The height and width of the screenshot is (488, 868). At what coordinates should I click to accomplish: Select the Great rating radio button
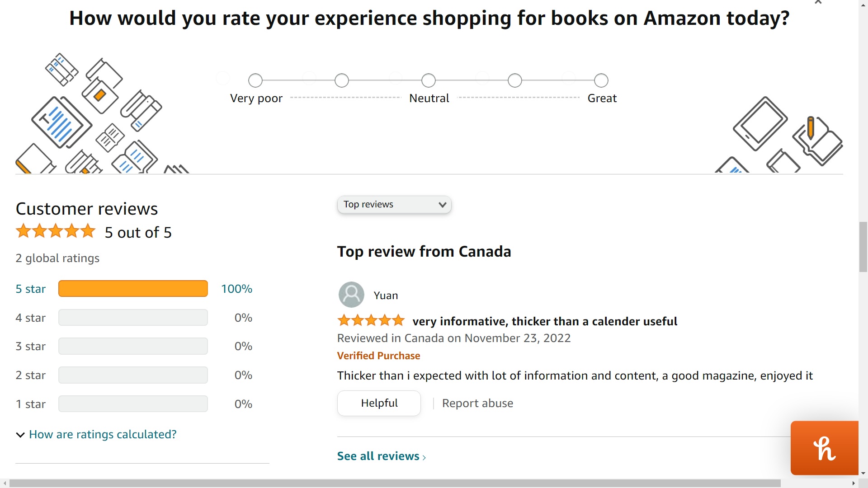tap(601, 80)
